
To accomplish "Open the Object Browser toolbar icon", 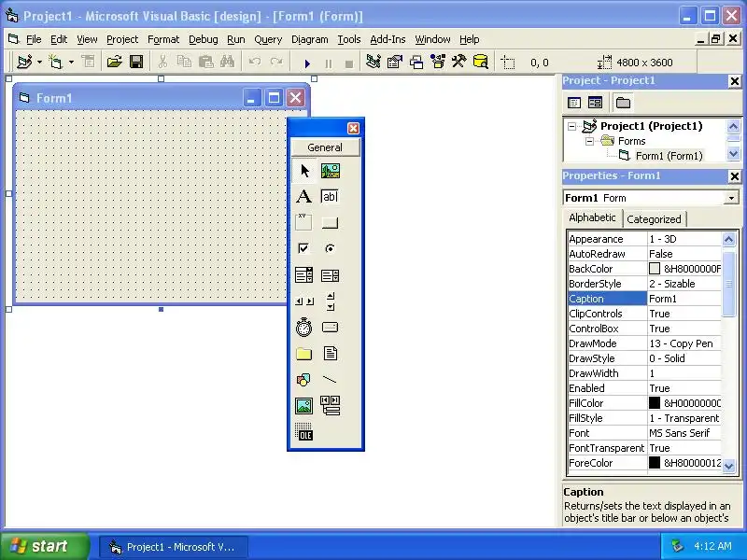I will 437,62.
